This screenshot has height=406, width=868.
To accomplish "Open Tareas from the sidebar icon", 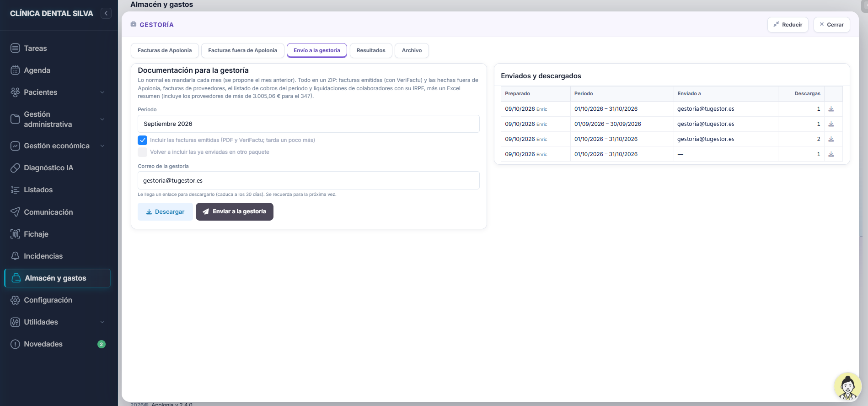I will point(15,48).
